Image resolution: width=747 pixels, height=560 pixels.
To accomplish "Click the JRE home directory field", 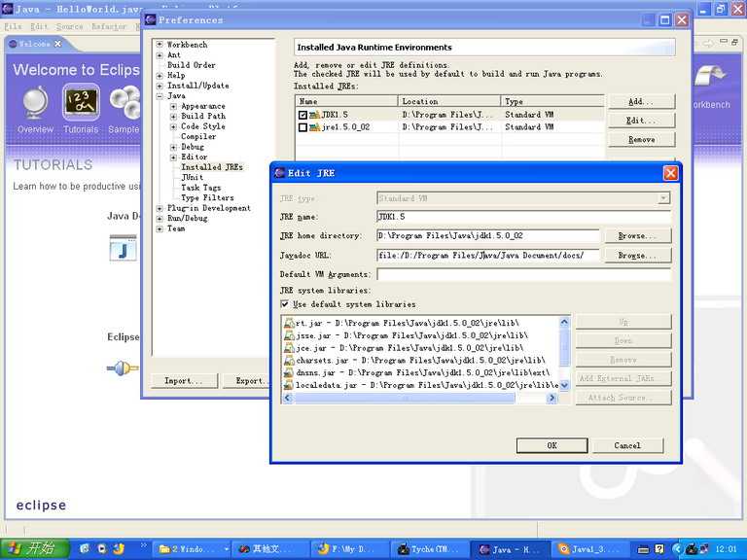I will point(488,235).
